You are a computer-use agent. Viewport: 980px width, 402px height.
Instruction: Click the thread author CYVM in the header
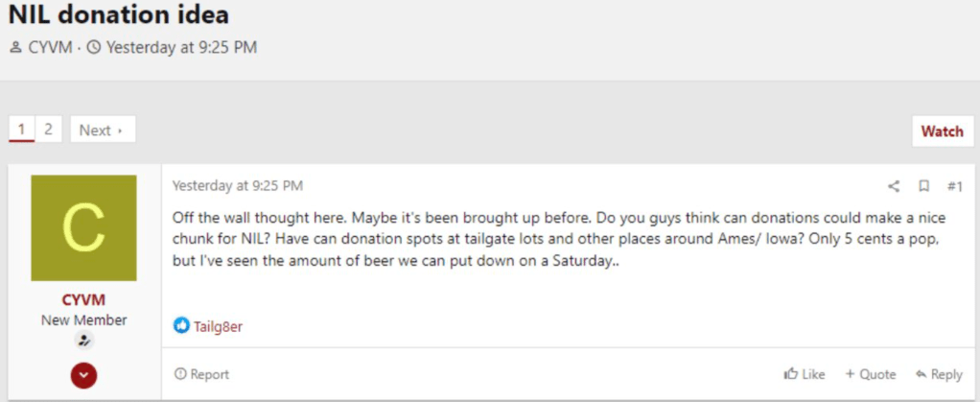point(49,47)
